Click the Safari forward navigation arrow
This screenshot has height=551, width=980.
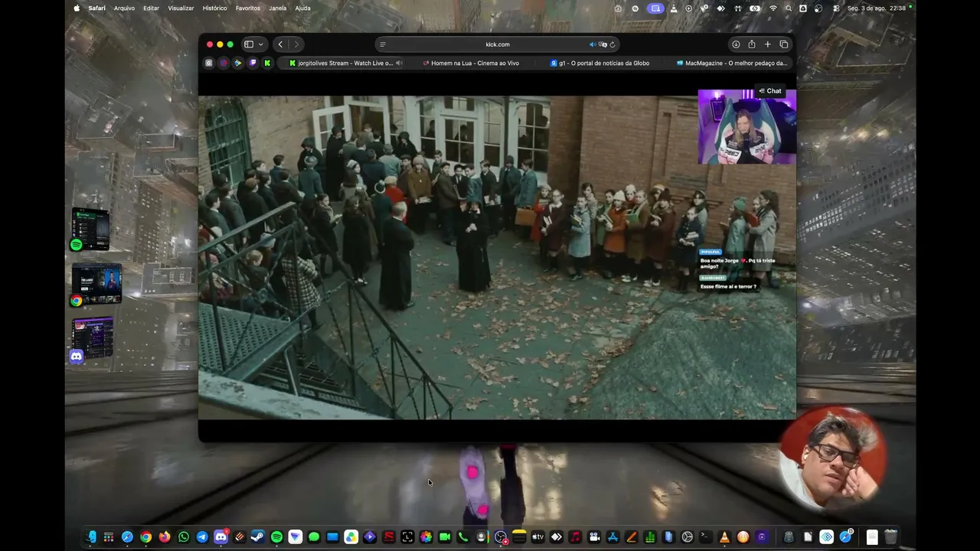[x=296, y=44]
